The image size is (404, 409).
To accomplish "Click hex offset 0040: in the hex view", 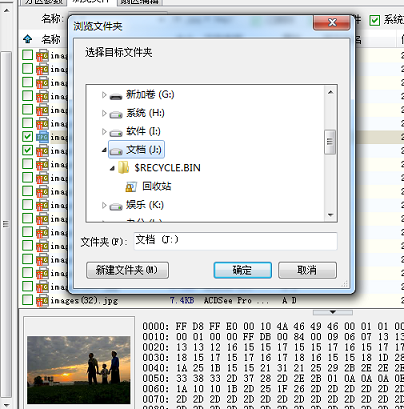I will point(156,368).
